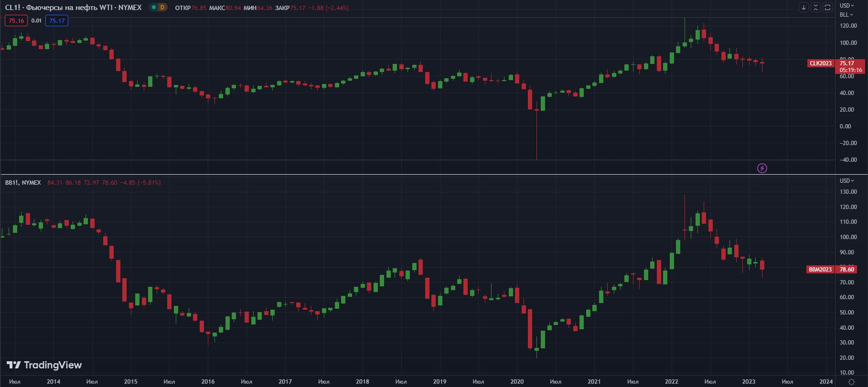
Task: Click the orange D delayed-data badge
Action: (x=162, y=8)
